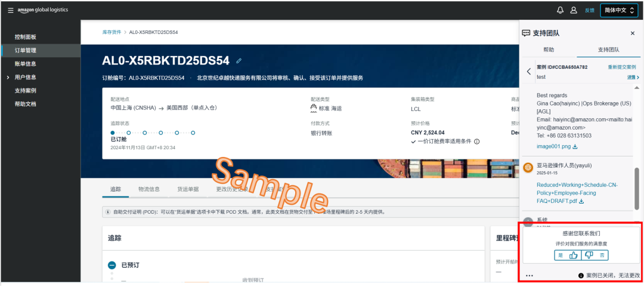Click the 中国上海 (CNSHA) route text
644x286 pixels.
[x=134, y=108]
